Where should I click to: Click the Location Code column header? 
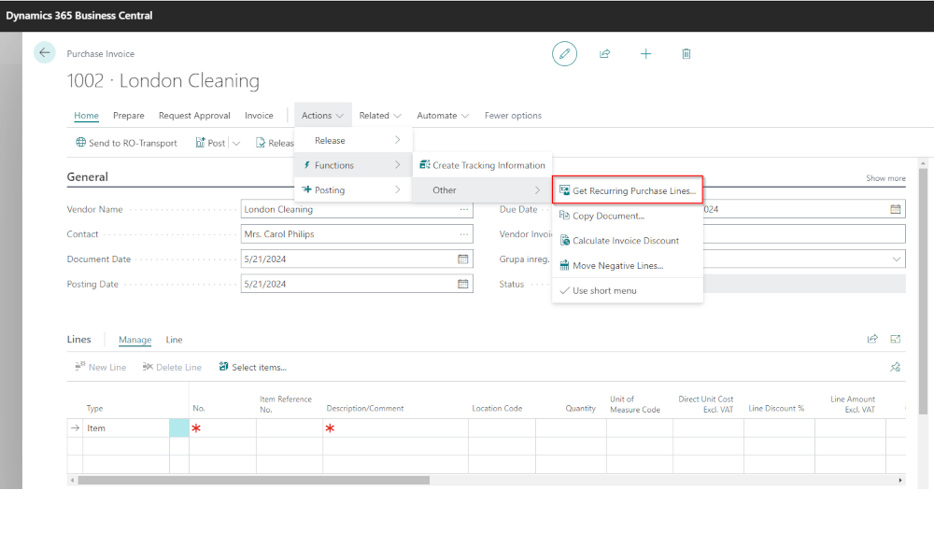tap(497, 408)
